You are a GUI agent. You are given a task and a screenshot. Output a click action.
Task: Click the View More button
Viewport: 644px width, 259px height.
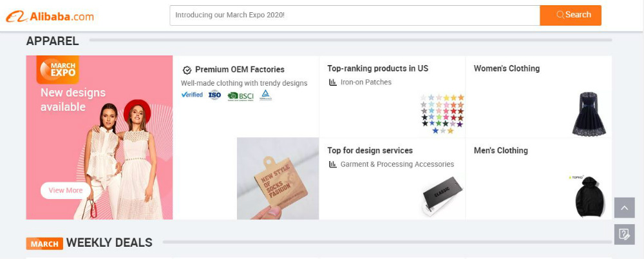coord(66,190)
